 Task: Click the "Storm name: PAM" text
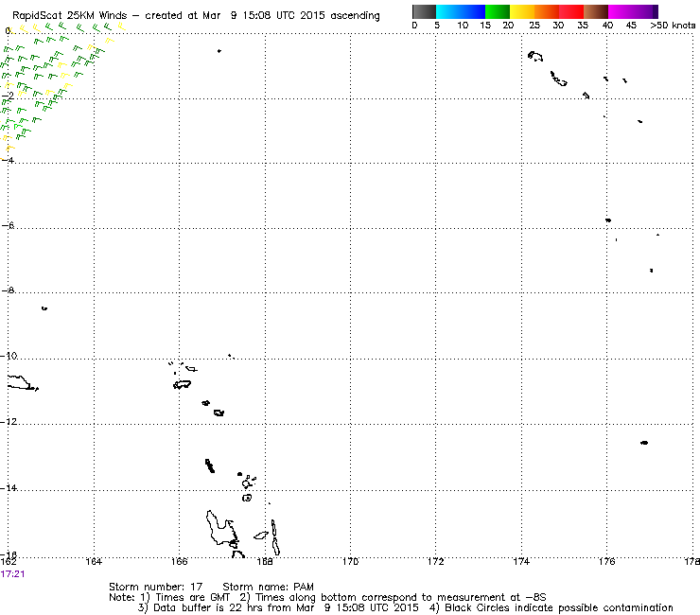(x=268, y=587)
